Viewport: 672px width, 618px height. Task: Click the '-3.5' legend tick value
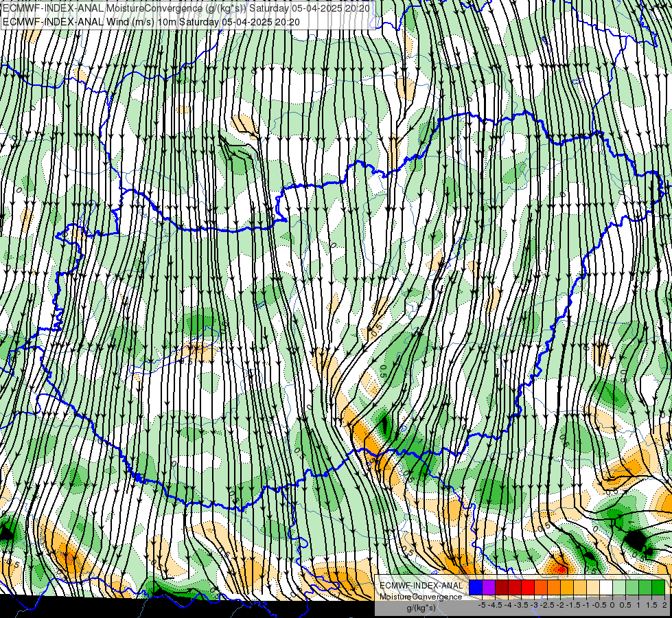[521, 605]
